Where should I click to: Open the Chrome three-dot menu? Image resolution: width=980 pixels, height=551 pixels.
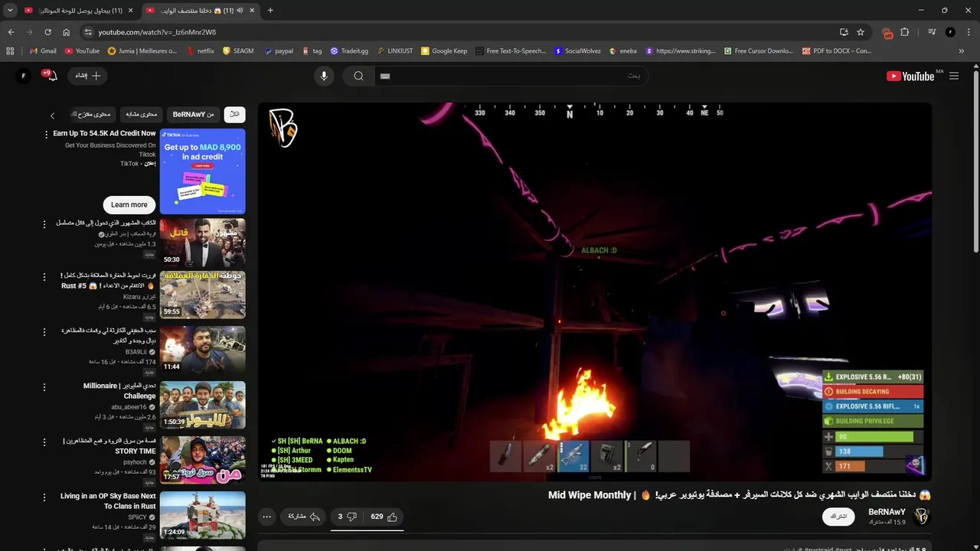pyautogui.click(x=969, y=32)
